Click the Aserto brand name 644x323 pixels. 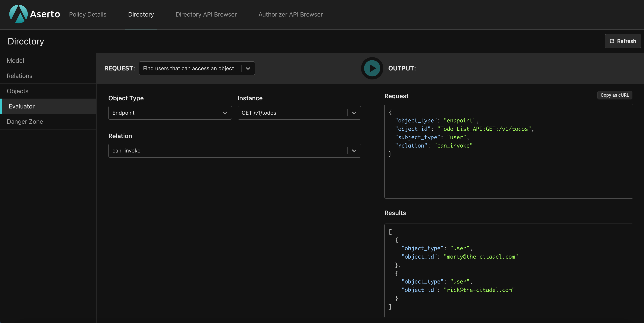click(45, 14)
